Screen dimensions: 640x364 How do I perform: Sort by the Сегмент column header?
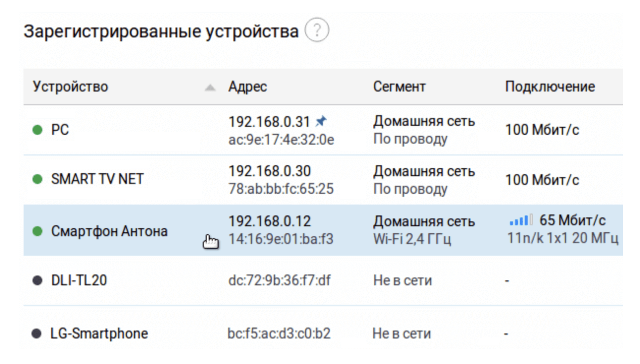[x=399, y=87]
